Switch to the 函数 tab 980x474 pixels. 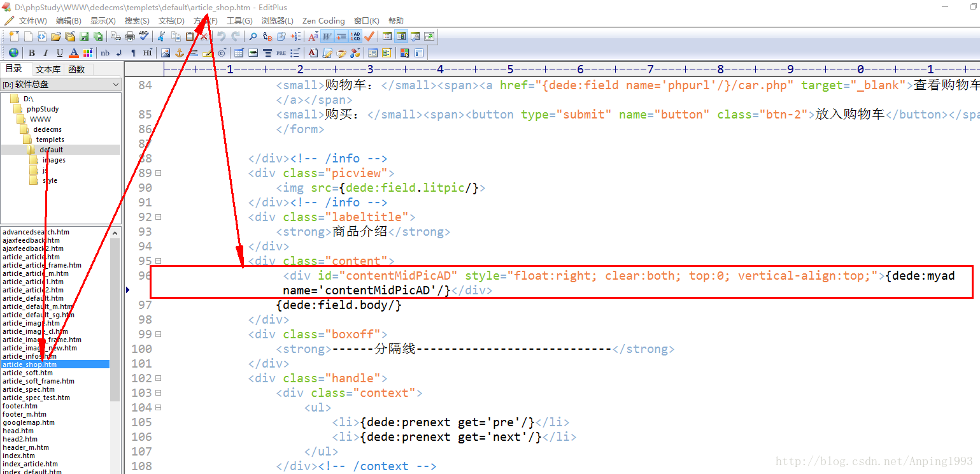[x=76, y=69]
